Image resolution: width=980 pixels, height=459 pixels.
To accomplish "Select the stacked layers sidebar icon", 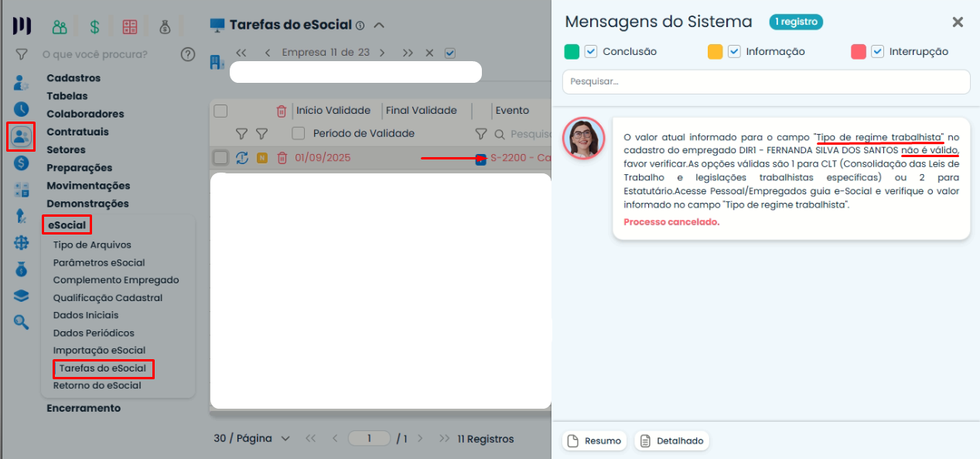I will pos(21,296).
